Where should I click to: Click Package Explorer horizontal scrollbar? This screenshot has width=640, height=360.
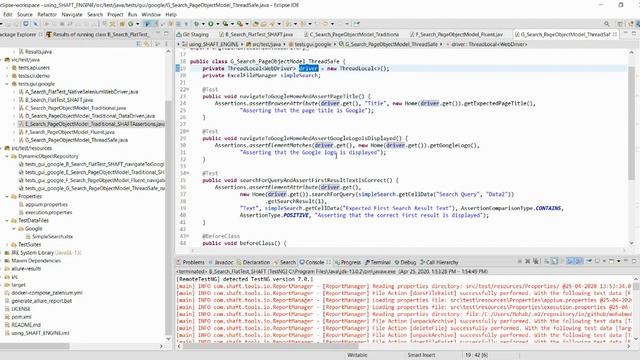coord(35,346)
